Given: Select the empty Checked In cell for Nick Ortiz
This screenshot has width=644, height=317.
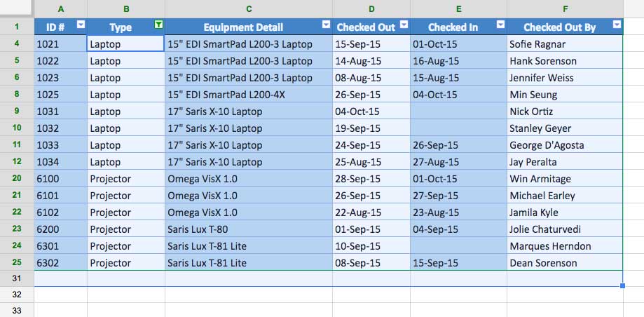Looking at the screenshot, I should [458, 112].
